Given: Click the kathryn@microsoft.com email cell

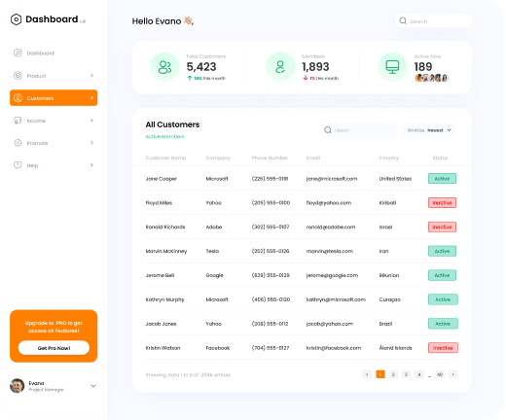Looking at the screenshot, I should [336, 299].
